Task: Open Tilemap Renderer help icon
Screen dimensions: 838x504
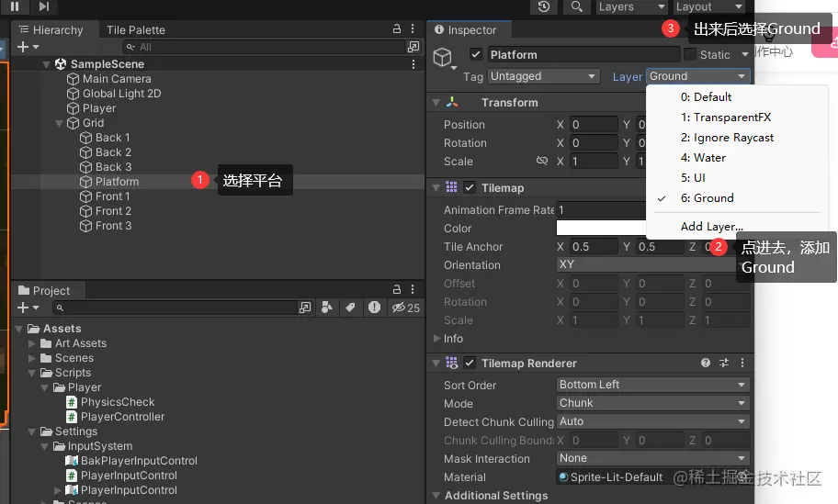Action: tap(706, 363)
